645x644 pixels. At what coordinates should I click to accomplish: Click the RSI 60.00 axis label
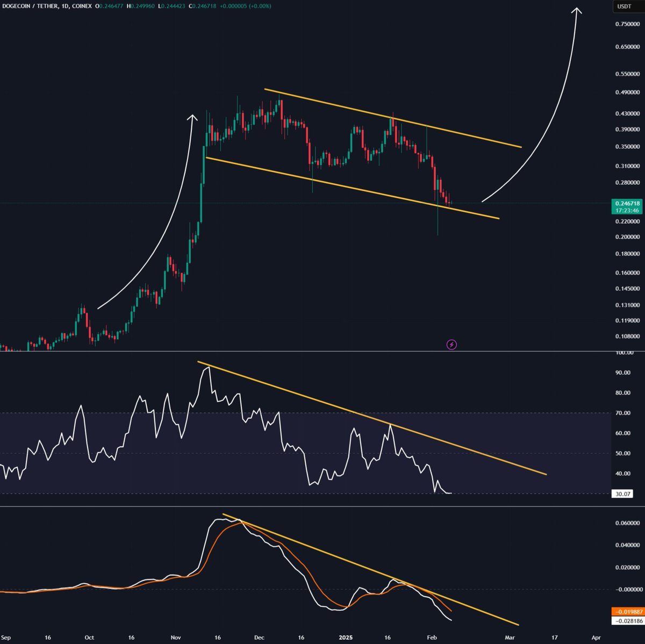pos(623,433)
